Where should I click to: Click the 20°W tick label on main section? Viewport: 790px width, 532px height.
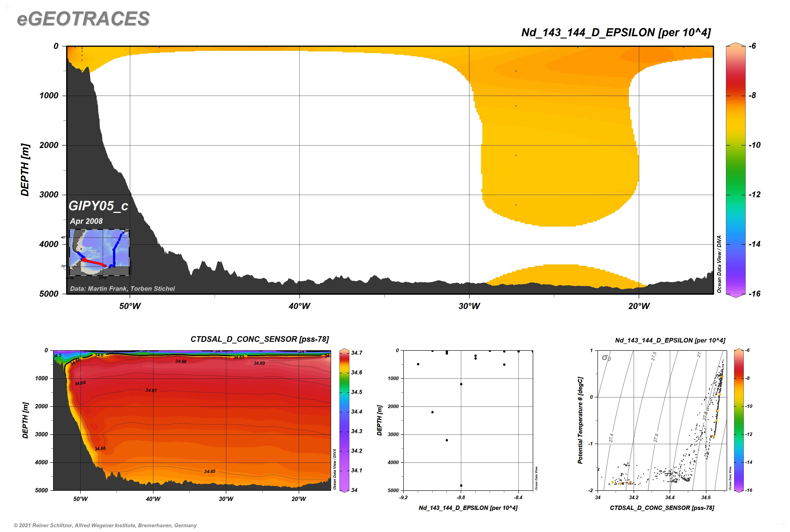pos(639,306)
